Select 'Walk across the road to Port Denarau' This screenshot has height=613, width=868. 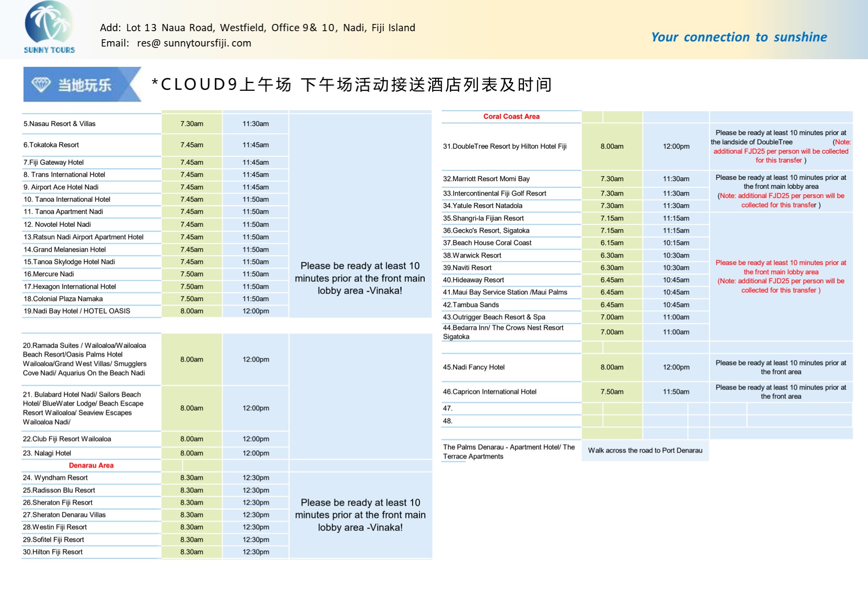click(x=645, y=450)
